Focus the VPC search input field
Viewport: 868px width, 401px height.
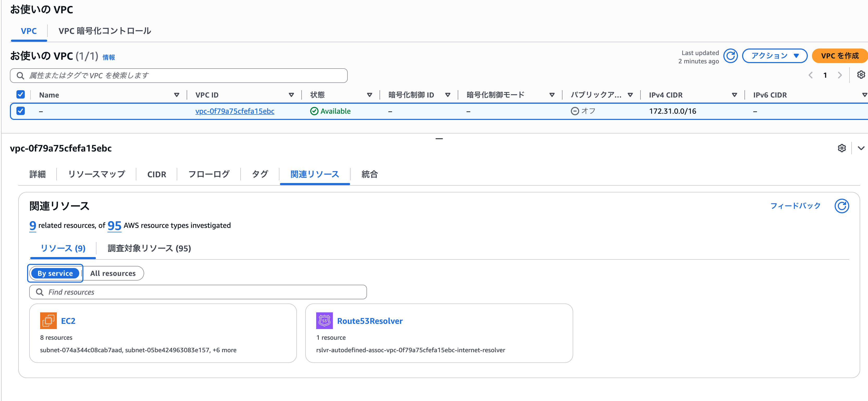coord(179,76)
